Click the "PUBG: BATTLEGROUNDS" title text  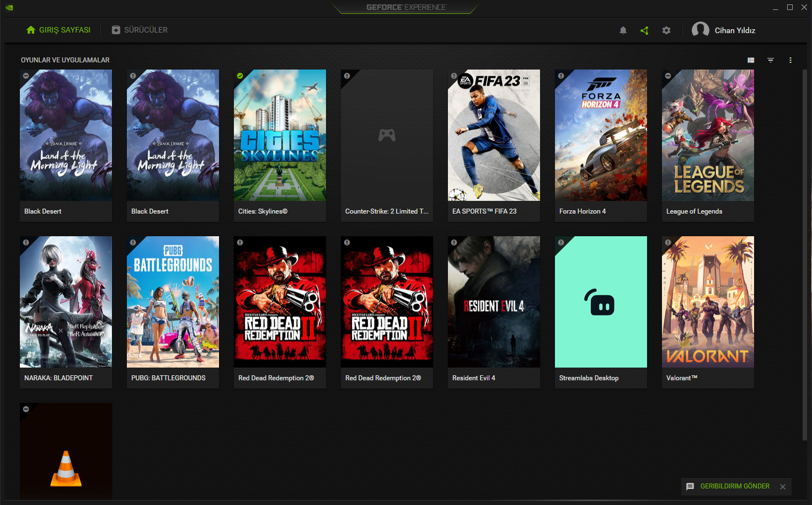pyautogui.click(x=168, y=378)
